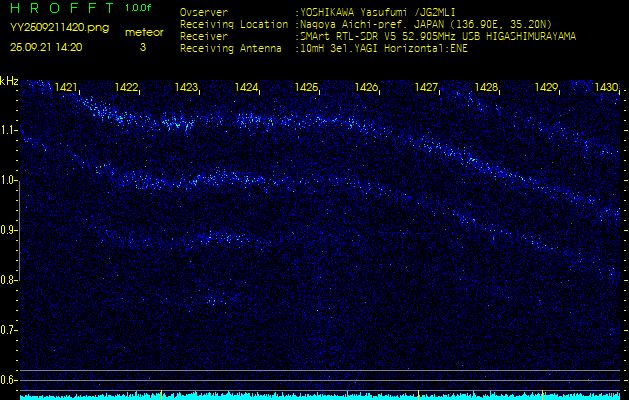The width and height of the screenshot is (629, 400).
Task: Click the orange meteor label
Action: 142,32
